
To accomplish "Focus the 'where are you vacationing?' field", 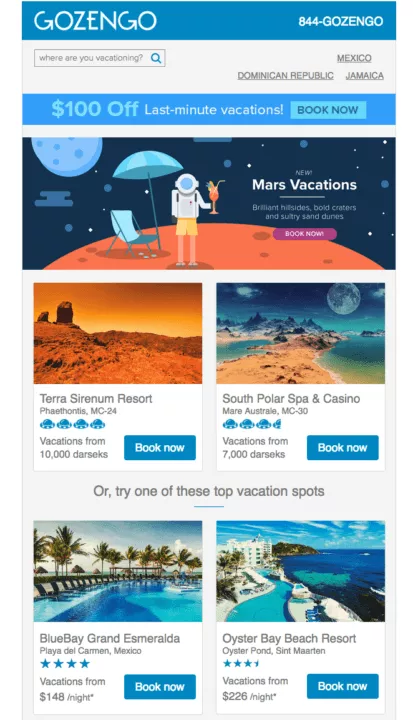I will pos(92,58).
